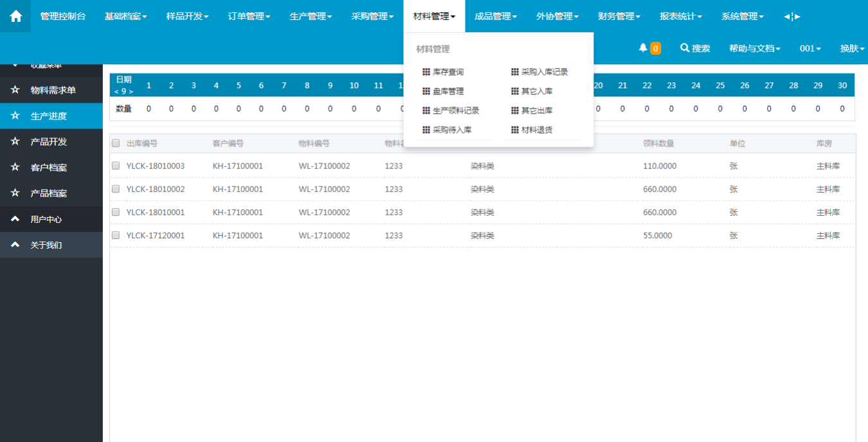Select day 25 in the date strip
Viewport: 868px width, 442px height.
pyautogui.click(x=720, y=85)
